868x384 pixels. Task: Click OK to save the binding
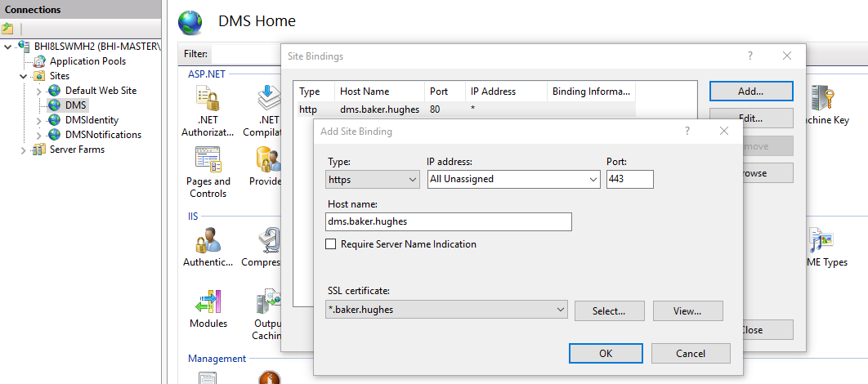[605, 353]
